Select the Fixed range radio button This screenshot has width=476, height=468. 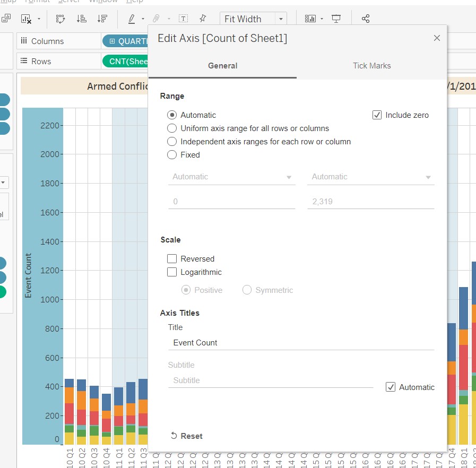coord(172,155)
